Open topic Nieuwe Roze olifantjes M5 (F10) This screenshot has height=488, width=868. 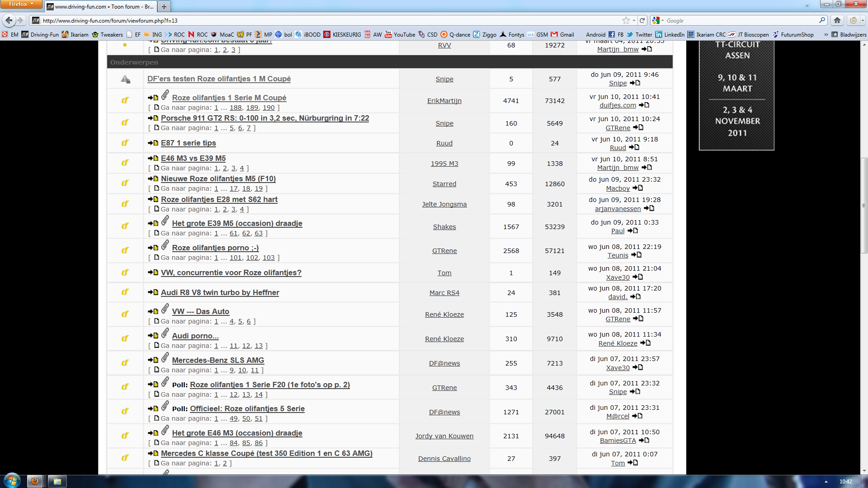click(218, 178)
